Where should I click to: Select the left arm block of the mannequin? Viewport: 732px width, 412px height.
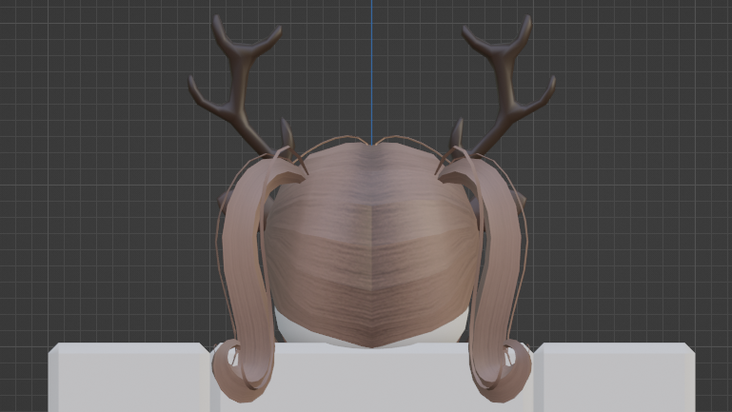pos(128,377)
